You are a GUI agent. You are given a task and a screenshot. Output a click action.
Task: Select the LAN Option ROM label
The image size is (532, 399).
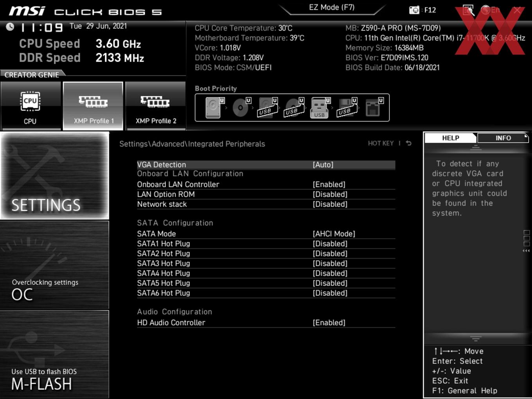tap(166, 194)
